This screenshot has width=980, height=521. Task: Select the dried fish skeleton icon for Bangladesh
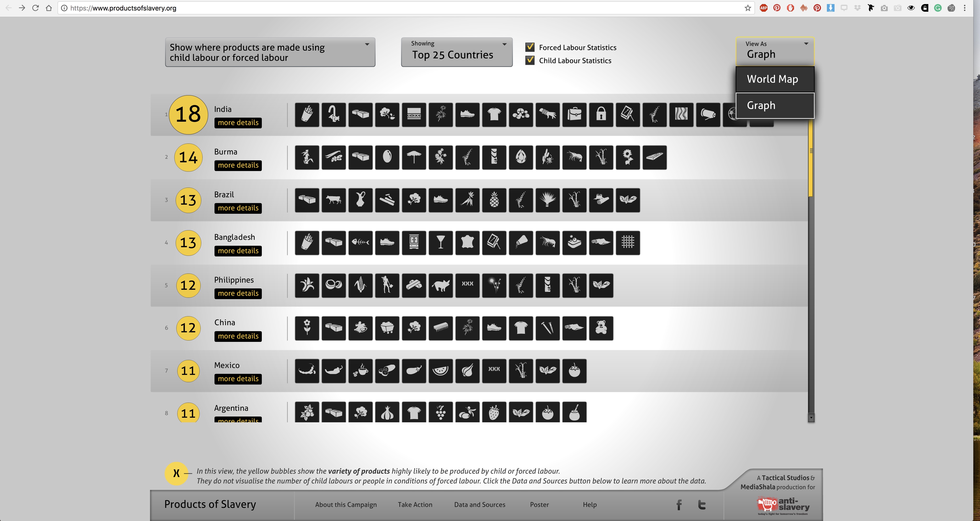click(x=361, y=243)
